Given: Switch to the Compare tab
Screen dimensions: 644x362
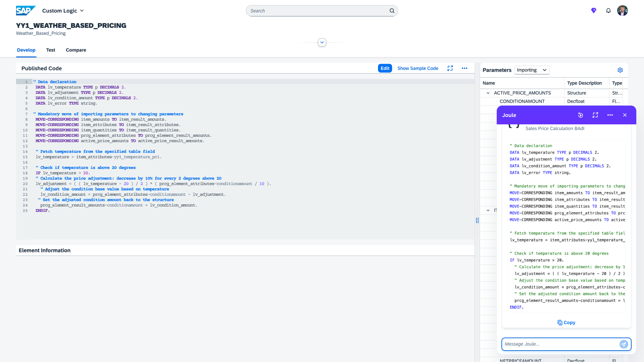Looking at the screenshot, I should click(76, 50).
